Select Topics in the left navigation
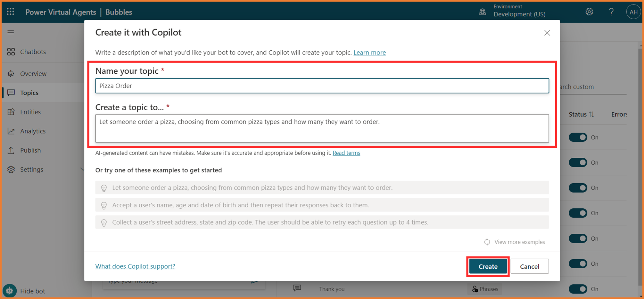644x299 pixels. [x=29, y=93]
